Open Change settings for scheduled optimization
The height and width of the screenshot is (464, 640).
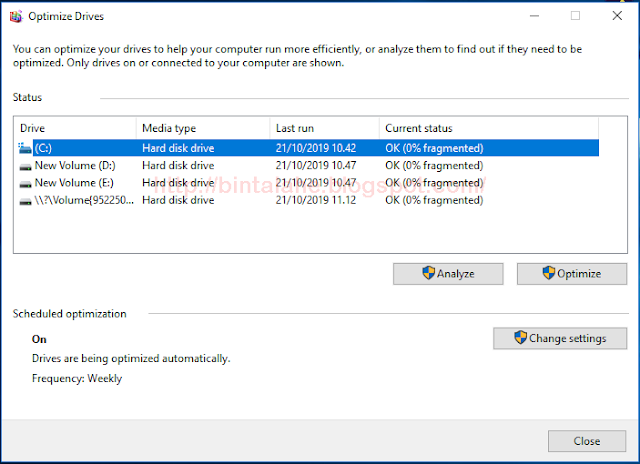pos(560,338)
